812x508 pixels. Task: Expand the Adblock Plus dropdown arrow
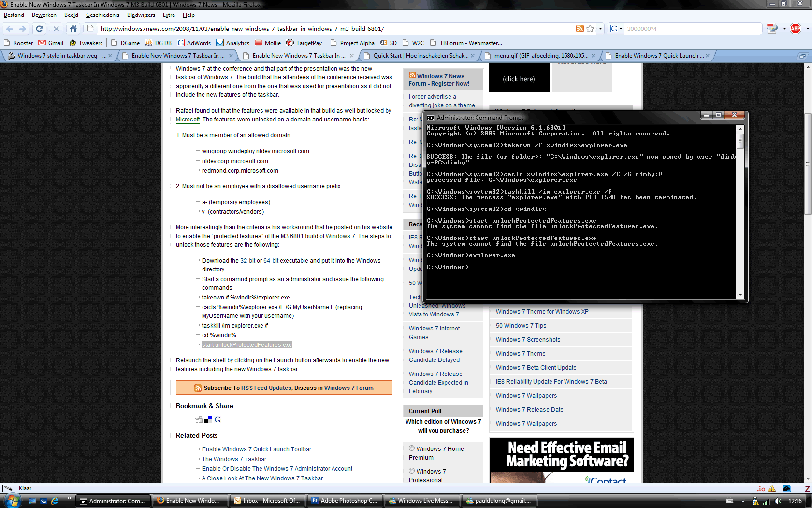point(807,29)
